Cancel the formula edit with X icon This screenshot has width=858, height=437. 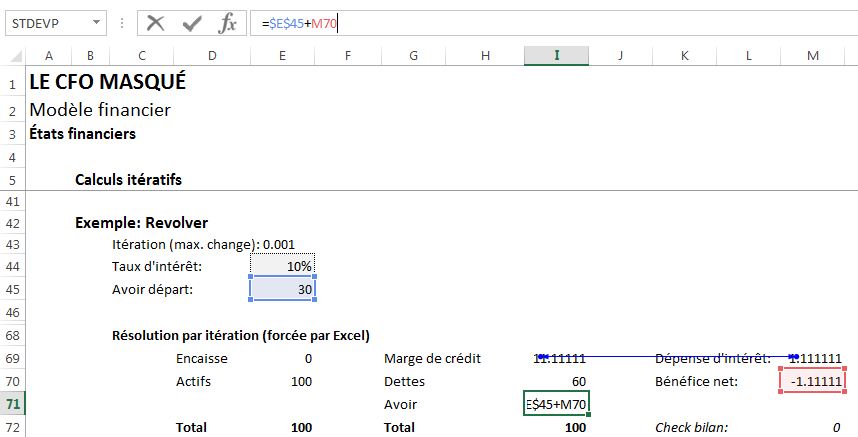156,24
